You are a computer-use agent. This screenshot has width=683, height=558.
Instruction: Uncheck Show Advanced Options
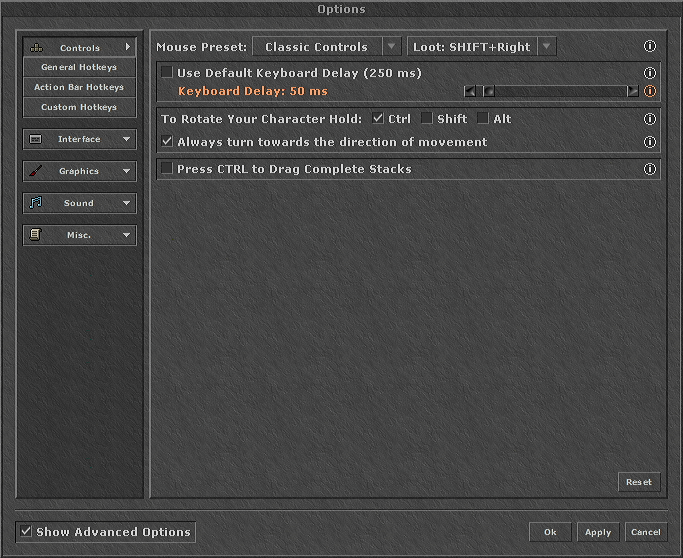(26, 531)
